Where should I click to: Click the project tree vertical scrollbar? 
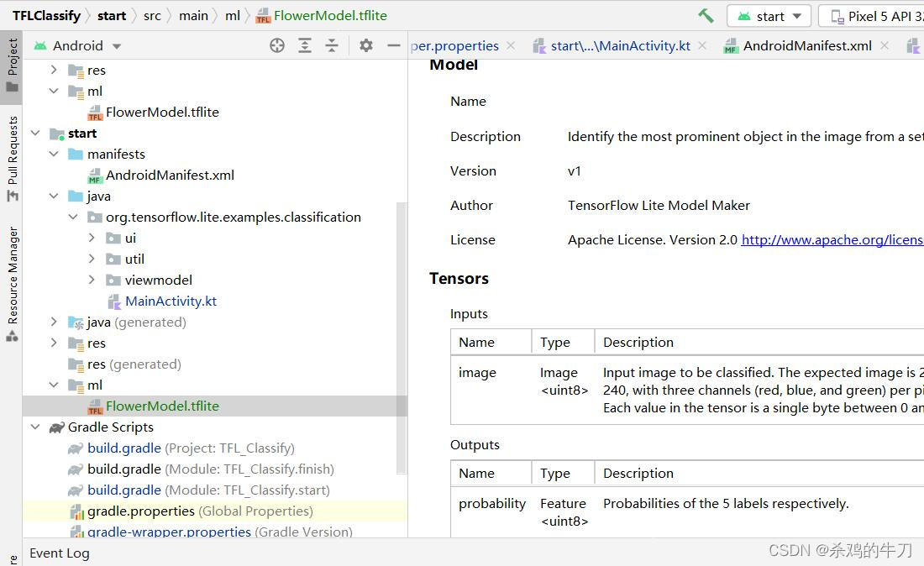pyautogui.click(x=402, y=338)
